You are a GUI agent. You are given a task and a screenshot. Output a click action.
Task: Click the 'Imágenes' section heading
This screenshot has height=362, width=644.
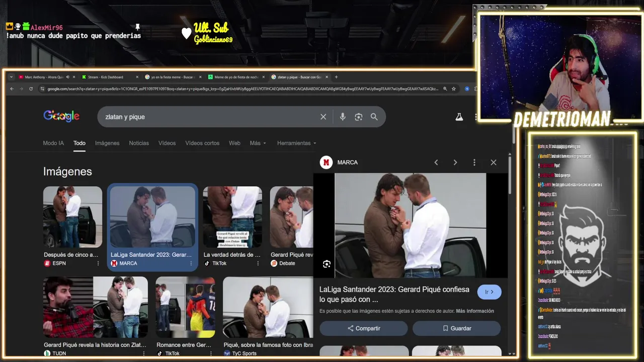coord(67,171)
